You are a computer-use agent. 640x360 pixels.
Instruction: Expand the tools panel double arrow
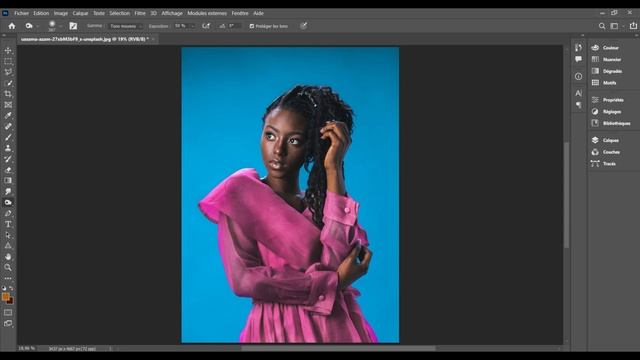pos(4,36)
